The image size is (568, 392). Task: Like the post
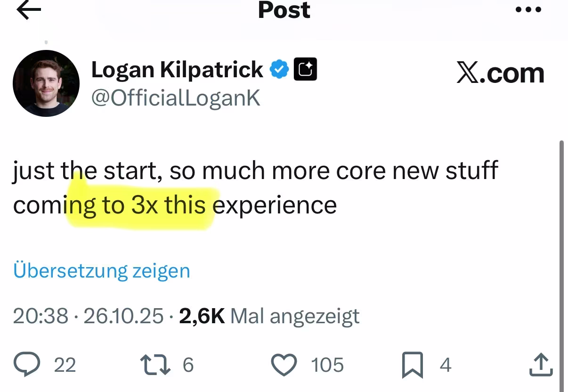pos(283,363)
